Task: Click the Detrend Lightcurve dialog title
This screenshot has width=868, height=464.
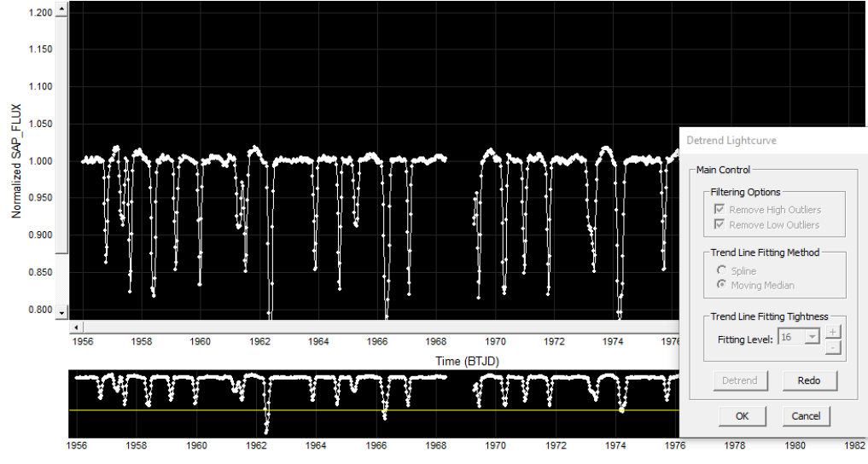Action: (x=731, y=141)
